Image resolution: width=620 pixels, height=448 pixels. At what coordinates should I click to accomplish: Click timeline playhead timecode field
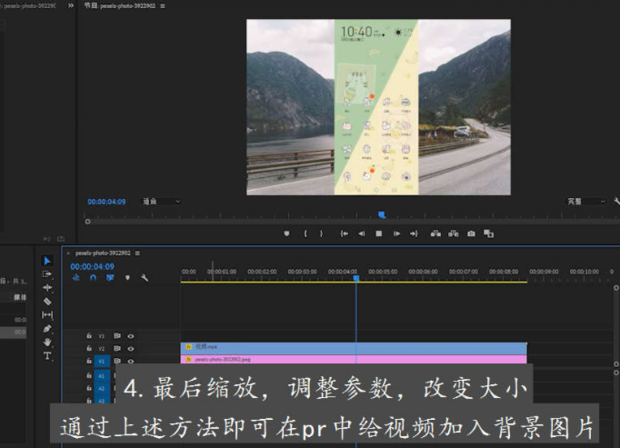coord(92,267)
